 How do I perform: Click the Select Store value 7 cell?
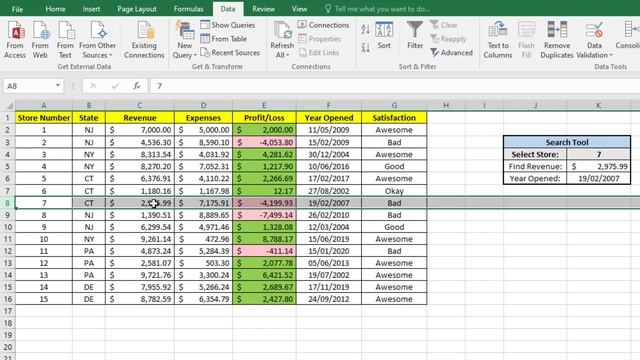[x=598, y=154]
